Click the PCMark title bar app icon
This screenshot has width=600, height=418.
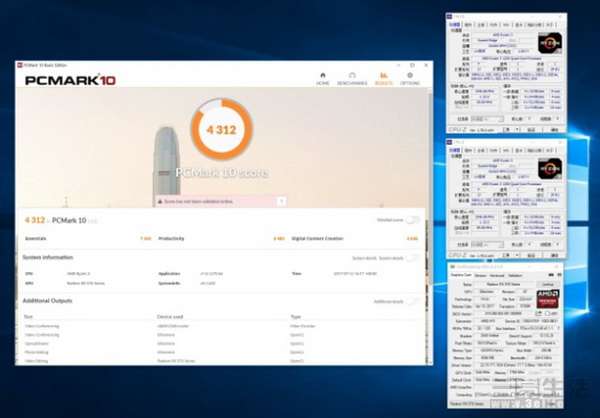click(x=20, y=65)
